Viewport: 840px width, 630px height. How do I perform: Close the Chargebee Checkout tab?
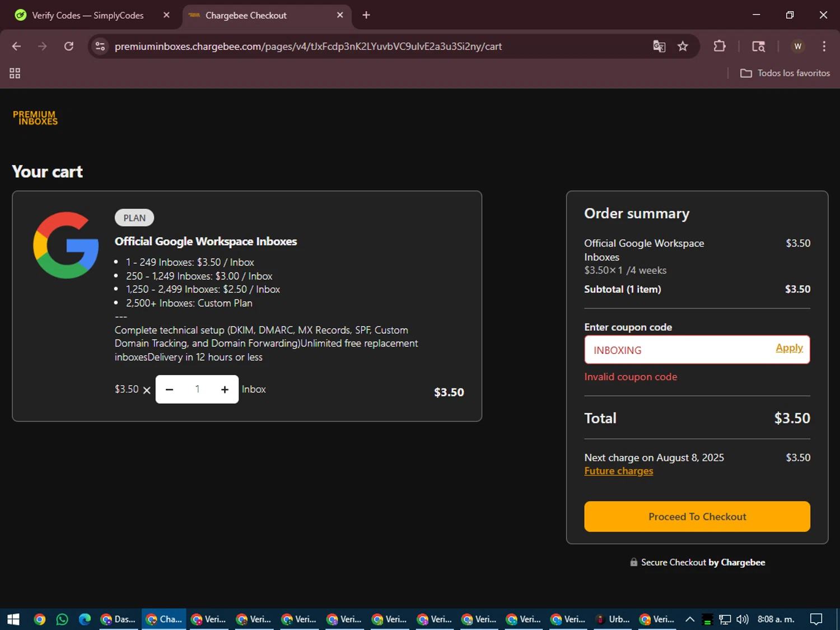pos(340,15)
